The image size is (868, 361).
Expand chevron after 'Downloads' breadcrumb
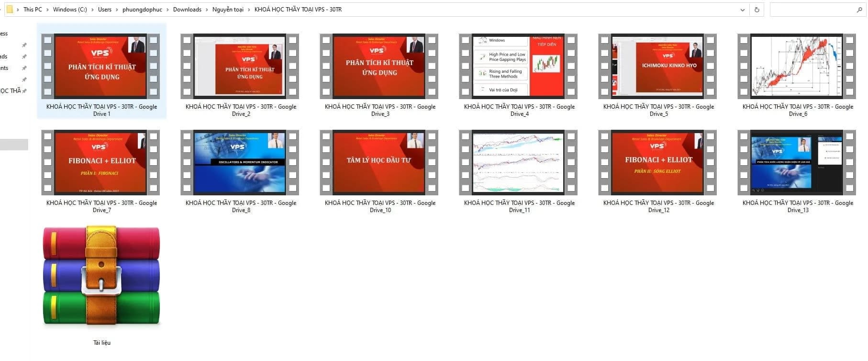pos(207,10)
